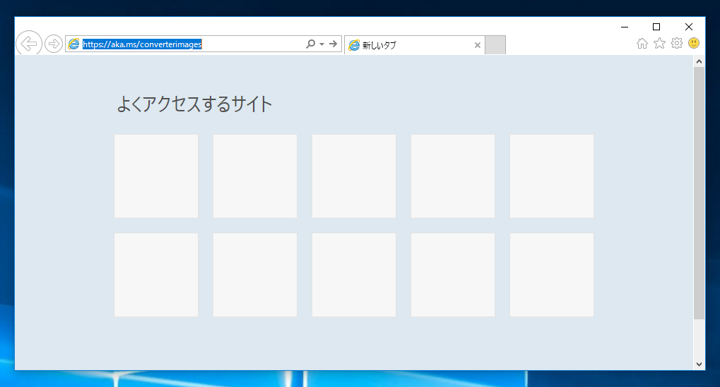Click the Go arrow in address bar
This screenshot has height=387, width=720.
point(333,44)
